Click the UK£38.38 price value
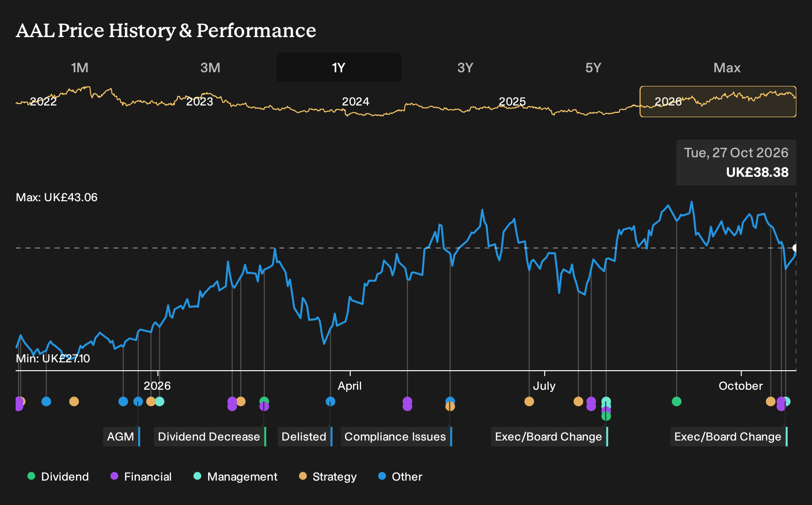Viewport: 812px width, 505px height. click(757, 172)
